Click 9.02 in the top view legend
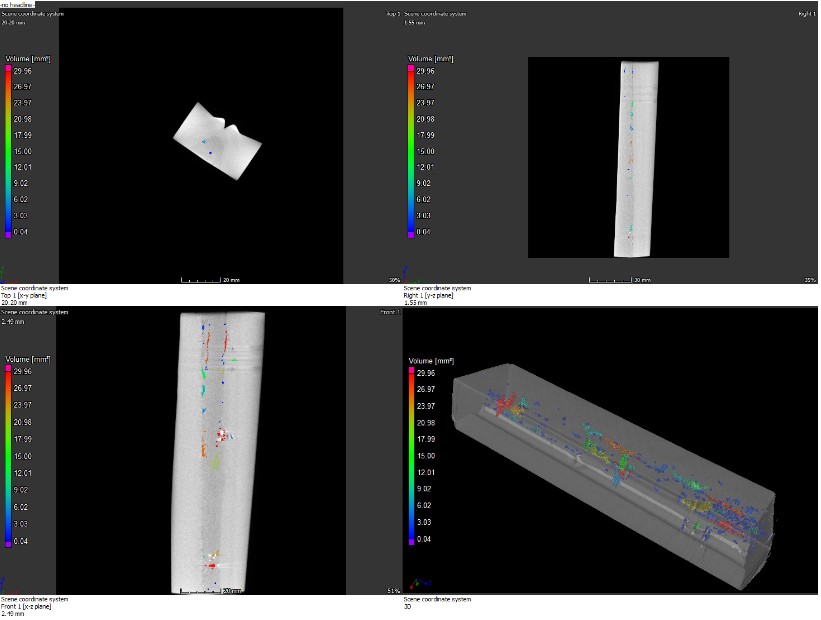Screen dimensions: 821x620 click(20, 183)
